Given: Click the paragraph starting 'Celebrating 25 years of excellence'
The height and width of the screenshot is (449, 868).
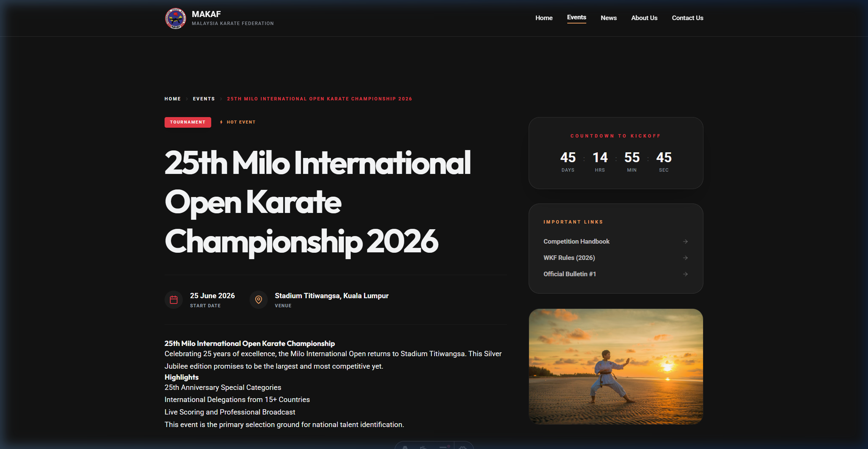Looking at the screenshot, I should click(333, 360).
